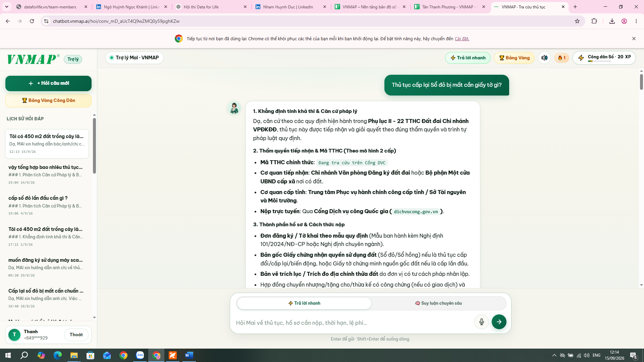Viewport: 644px width, 362px height.
Task: Open File Explorer from the taskbar
Action: coord(74,355)
